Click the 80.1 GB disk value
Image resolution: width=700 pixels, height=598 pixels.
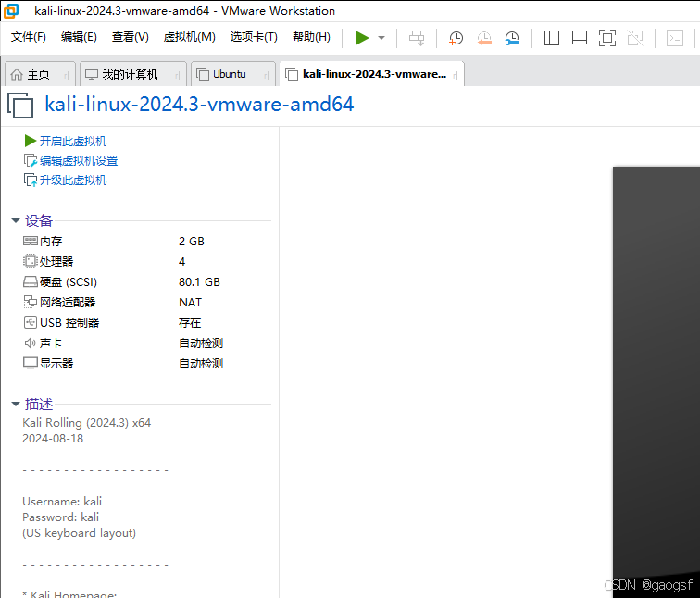click(200, 282)
